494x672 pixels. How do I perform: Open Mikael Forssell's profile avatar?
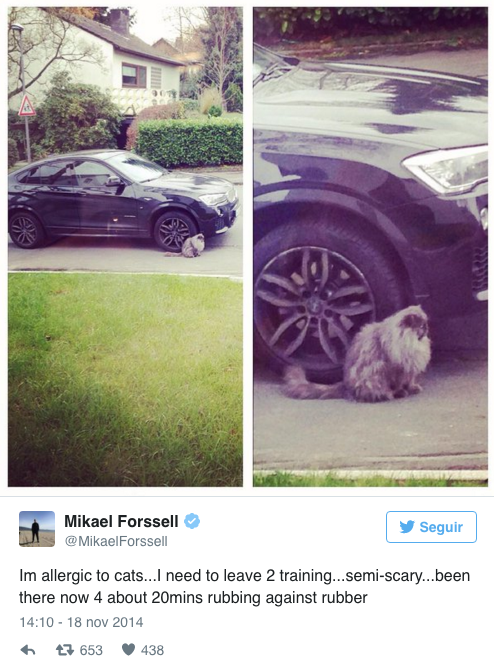[37, 529]
